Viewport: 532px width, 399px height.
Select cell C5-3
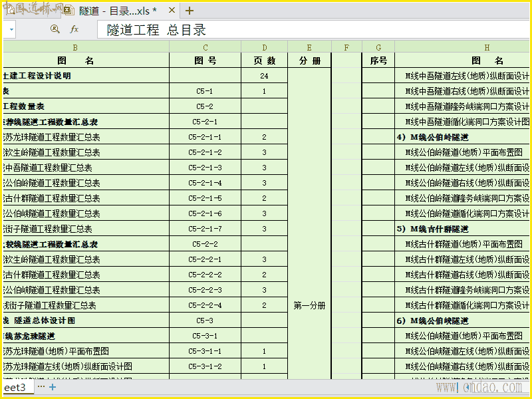coord(205,321)
